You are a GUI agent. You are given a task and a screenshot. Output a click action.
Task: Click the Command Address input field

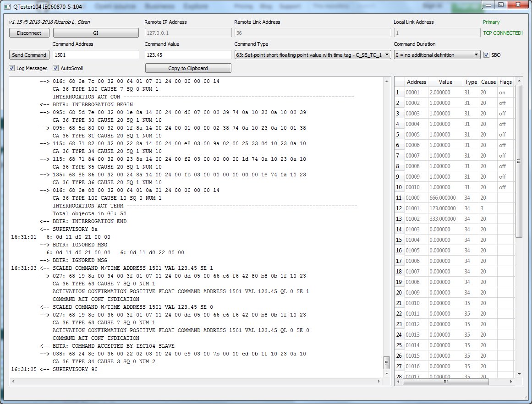point(96,55)
